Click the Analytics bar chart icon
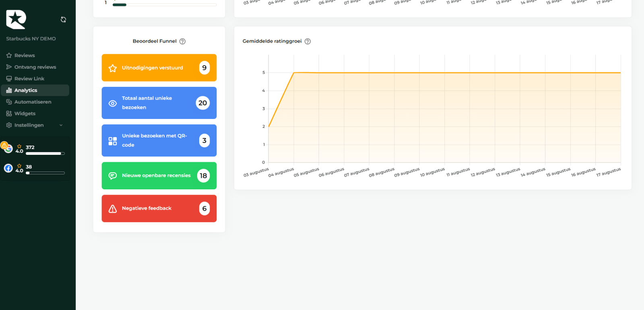Viewport: 644px width, 310px height. coord(9,90)
